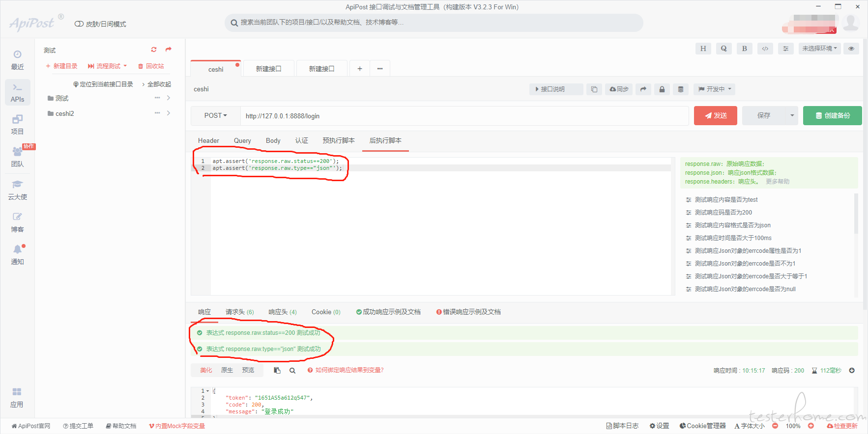Switch response view to 原生 raw mode
Image resolution: width=868 pixels, height=434 pixels.
click(x=227, y=370)
